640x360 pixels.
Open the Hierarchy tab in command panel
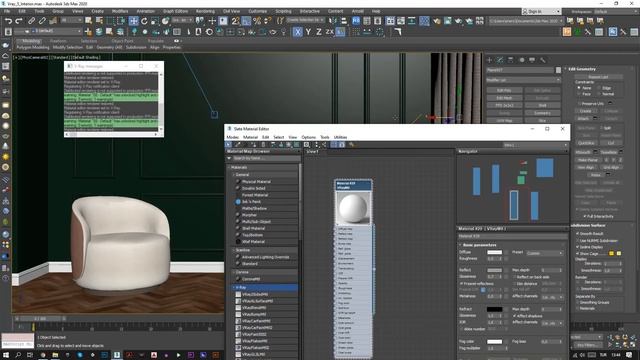(x=511, y=60)
